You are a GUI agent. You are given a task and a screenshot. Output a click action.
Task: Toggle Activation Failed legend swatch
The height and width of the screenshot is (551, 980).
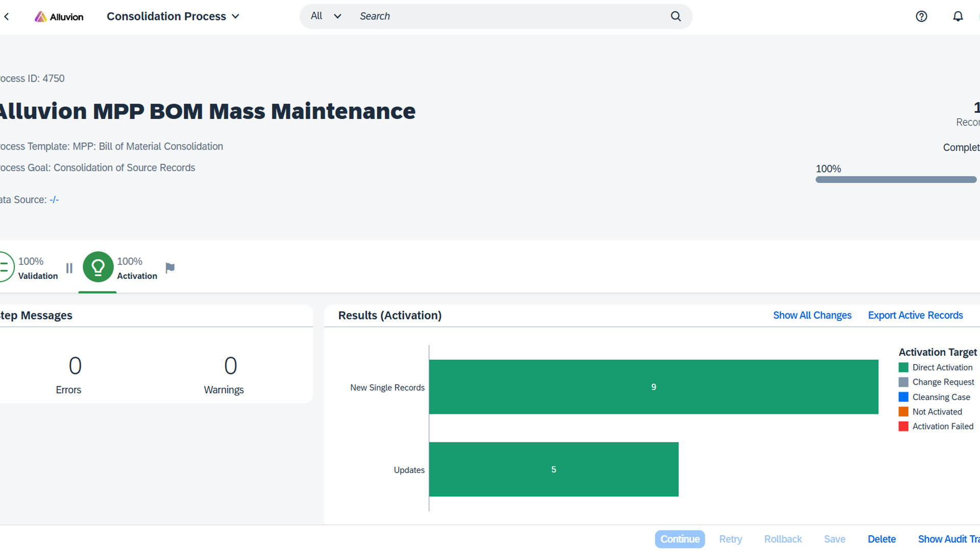tap(903, 427)
